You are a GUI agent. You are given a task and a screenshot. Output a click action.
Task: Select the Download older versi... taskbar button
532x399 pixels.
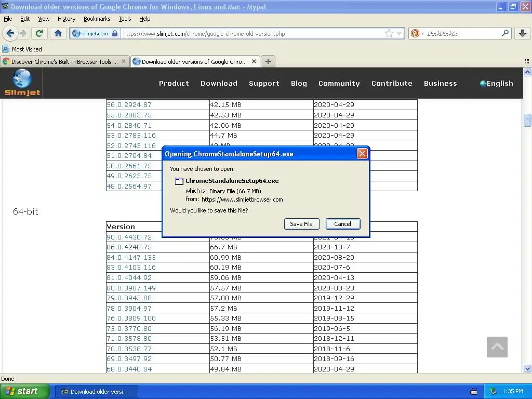(96, 392)
